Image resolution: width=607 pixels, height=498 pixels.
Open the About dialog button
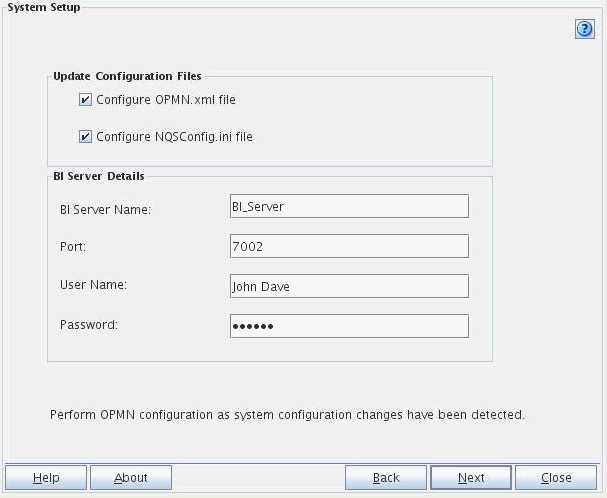[x=131, y=478]
